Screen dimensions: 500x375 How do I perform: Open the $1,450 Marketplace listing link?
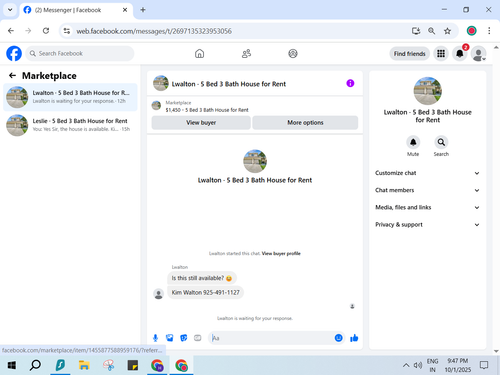207,110
